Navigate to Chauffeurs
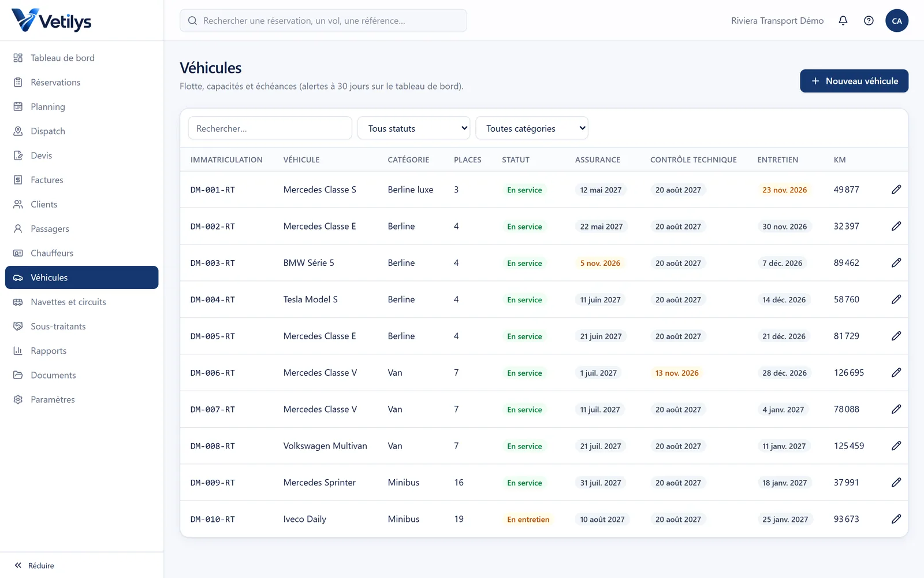Image resolution: width=924 pixels, height=578 pixels. tap(82, 253)
